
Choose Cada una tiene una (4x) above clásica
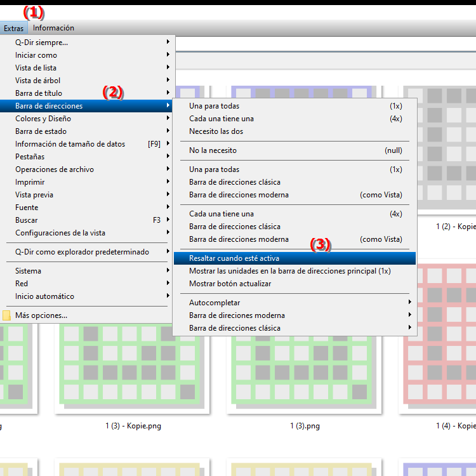294,214
